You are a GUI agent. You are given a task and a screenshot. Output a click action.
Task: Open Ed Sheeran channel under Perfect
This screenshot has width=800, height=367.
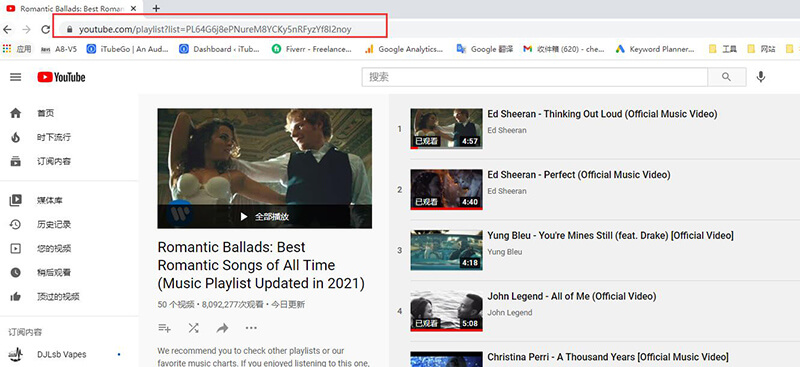507,191
